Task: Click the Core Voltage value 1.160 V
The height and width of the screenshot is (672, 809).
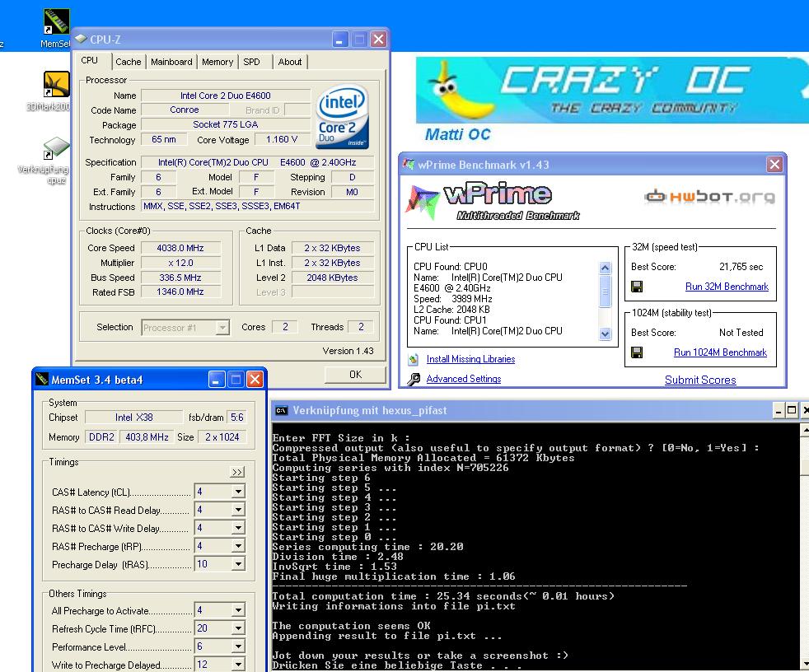Action: pyautogui.click(x=282, y=140)
